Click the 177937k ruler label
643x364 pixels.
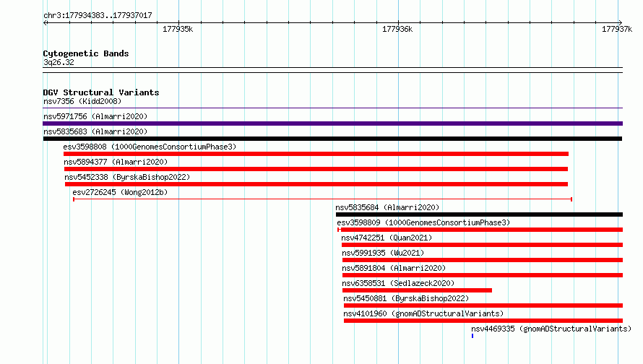point(617,29)
